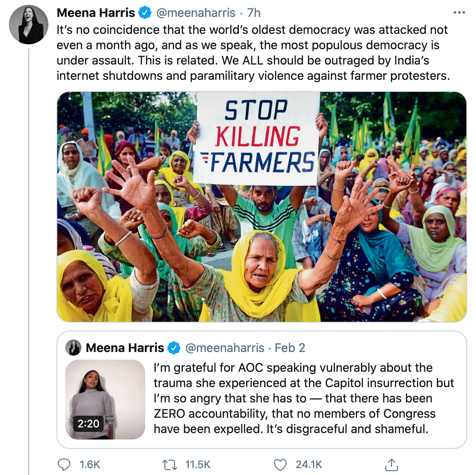Image resolution: width=476 pixels, height=475 pixels.
Task: Click the 24.1K likes count
Action: click(309, 465)
